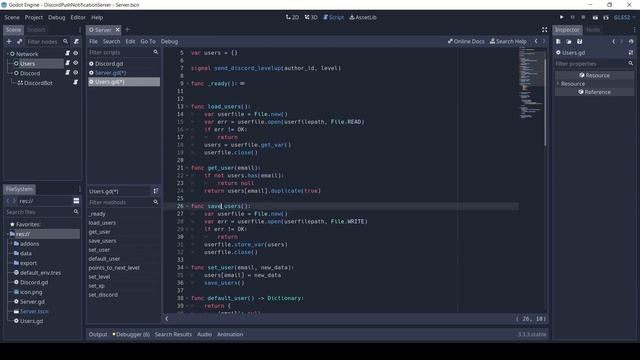Open the AssetLib workspace
The image size is (640, 360).
(x=363, y=18)
